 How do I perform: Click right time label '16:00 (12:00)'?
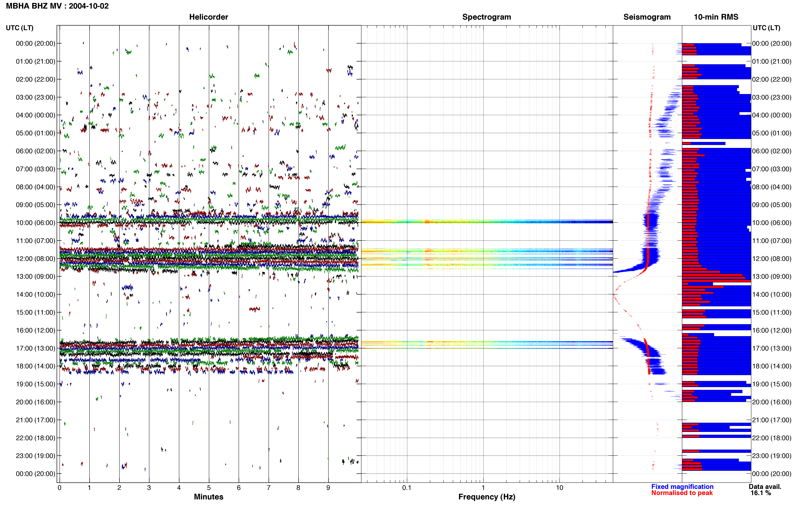(772, 330)
